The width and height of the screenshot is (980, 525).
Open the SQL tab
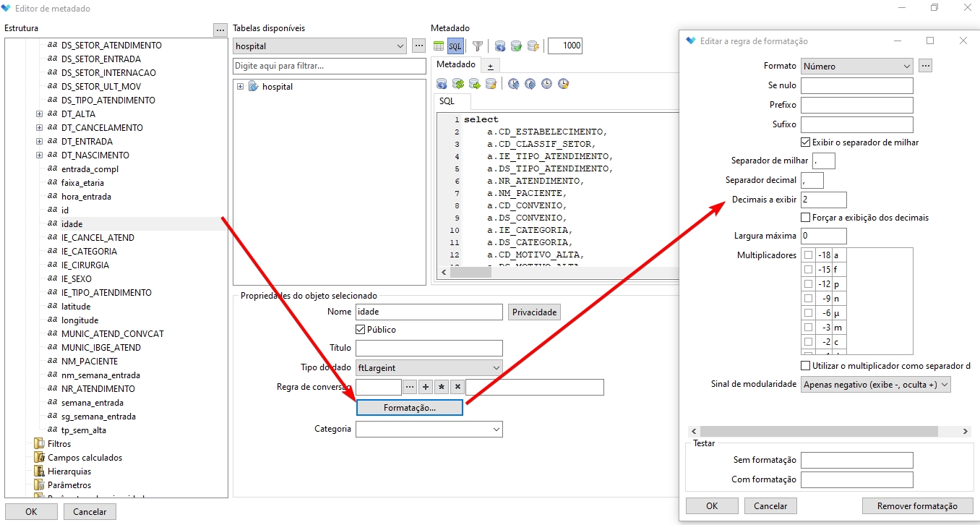447,102
